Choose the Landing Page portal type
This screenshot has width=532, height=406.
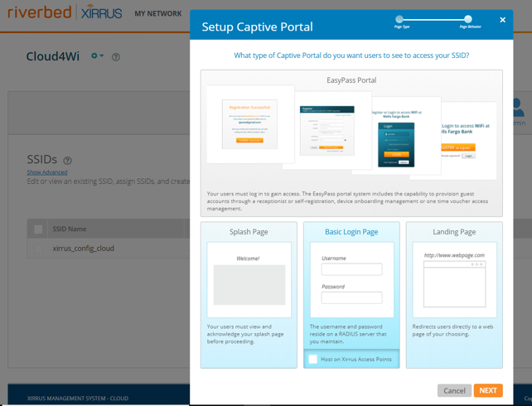point(454,295)
